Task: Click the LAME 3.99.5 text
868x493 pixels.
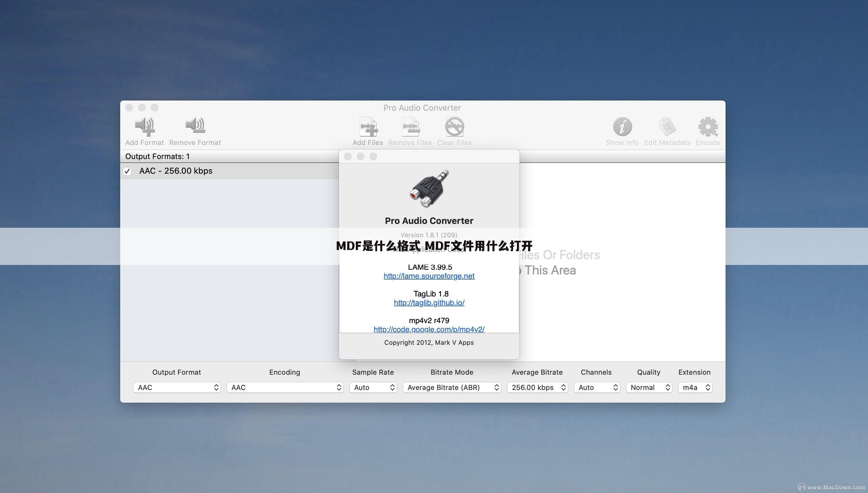Action: click(x=430, y=267)
